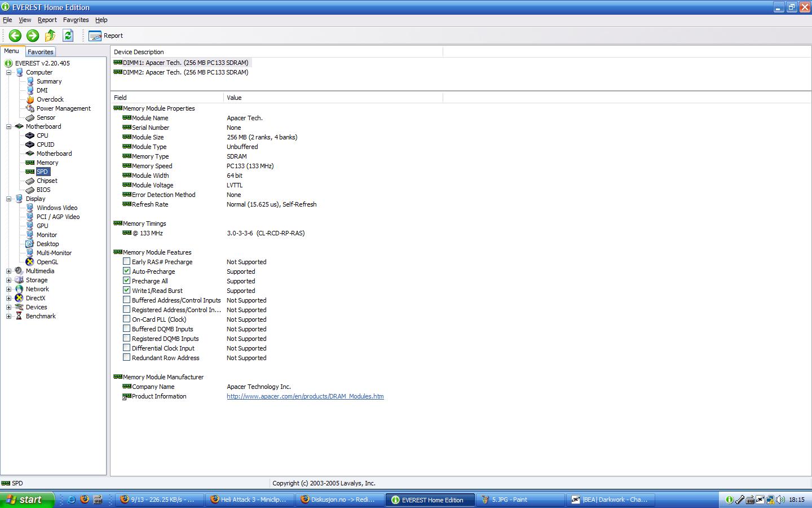Select the Power Management icon

30,108
